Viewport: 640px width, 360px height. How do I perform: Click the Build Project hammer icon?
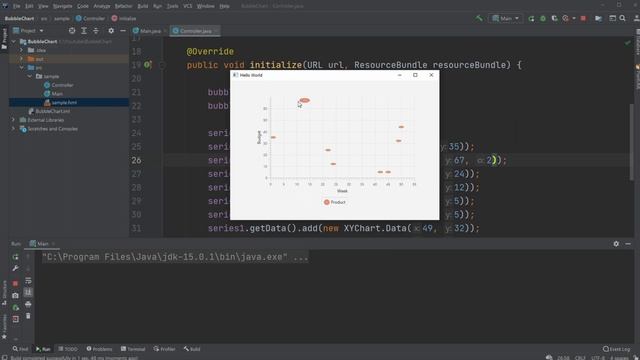tap(479, 18)
